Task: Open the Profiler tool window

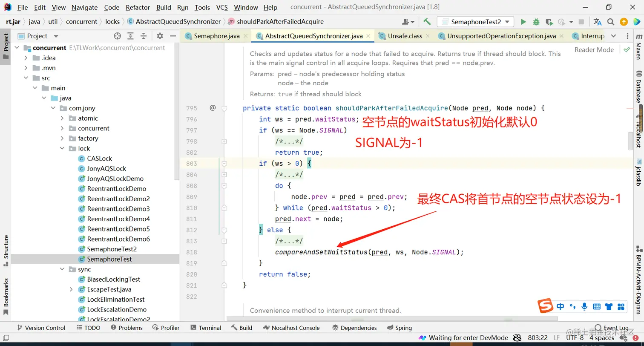Action: click(x=166, y=328)
